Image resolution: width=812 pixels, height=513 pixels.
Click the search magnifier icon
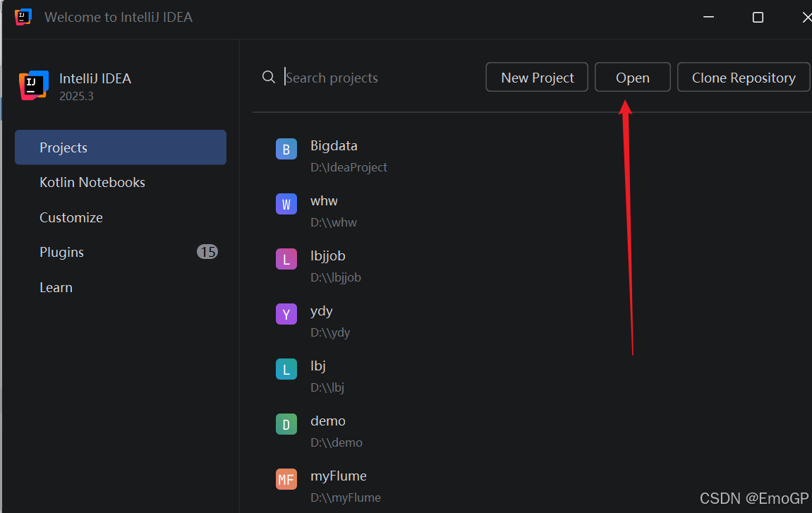point(268,77)
